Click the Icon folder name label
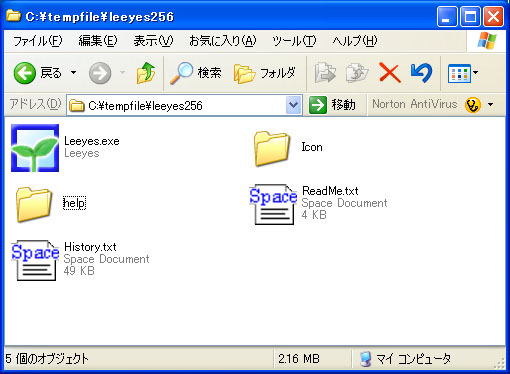Screen dimensions: 510x374 312,147
